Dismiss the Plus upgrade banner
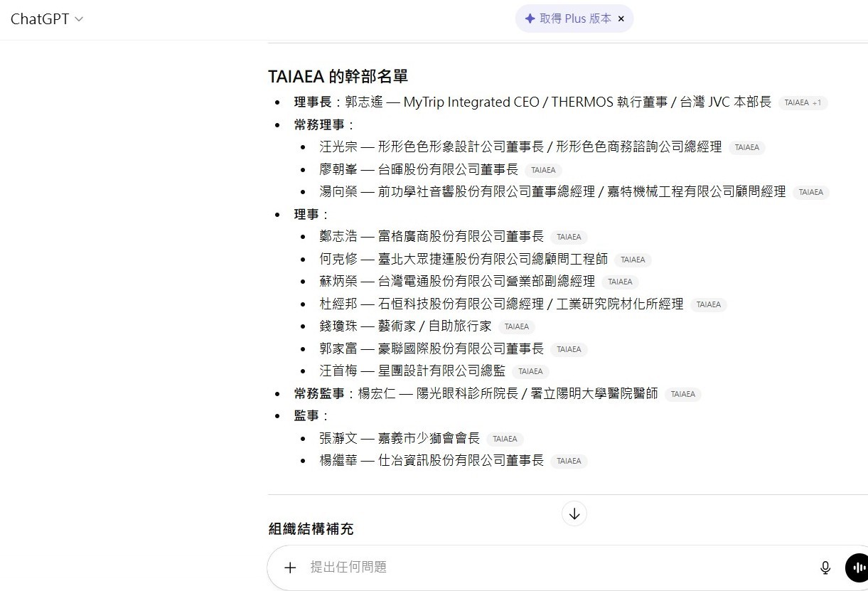The width and height of the screenshot is (868, 591). pyautogui.click(x=621, y=19)
